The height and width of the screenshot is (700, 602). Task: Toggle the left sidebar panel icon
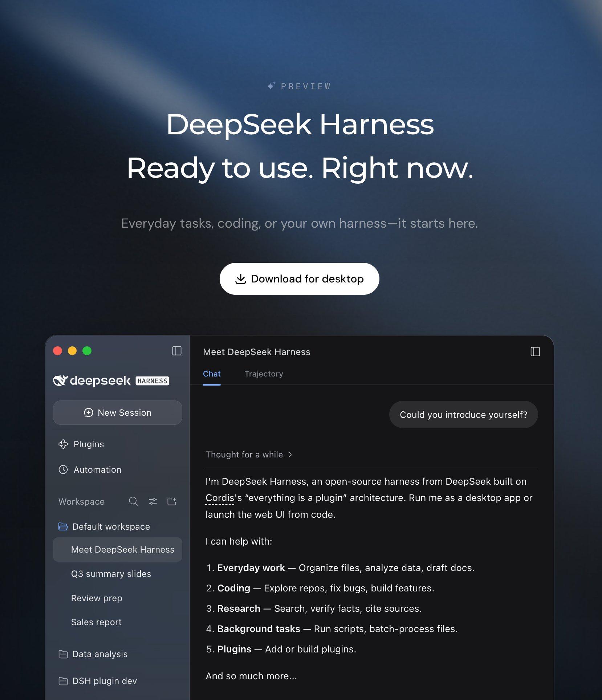(x=177, y=351)
